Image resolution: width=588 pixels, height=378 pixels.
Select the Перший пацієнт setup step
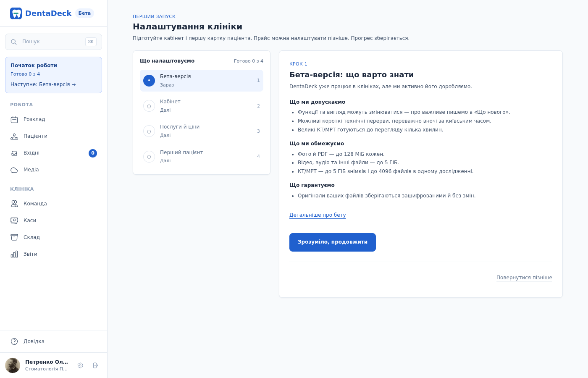pyautogui.click(x=202, y=157)
